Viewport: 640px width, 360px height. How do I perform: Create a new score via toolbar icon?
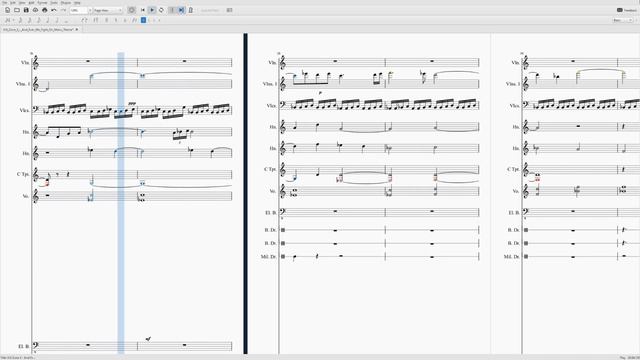click(x=7, y=10)
